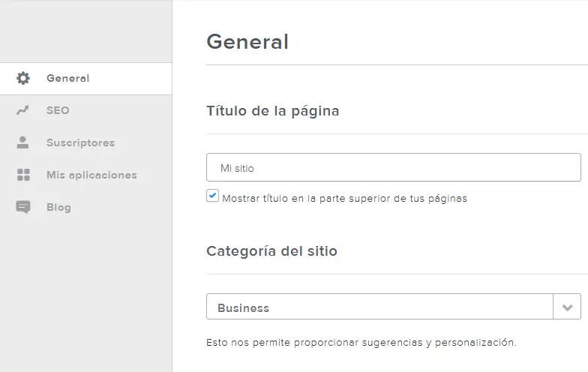Click the gear icon next to General
Image resolution: width=588 pixels, height=372 pixels.
(23, 78)
